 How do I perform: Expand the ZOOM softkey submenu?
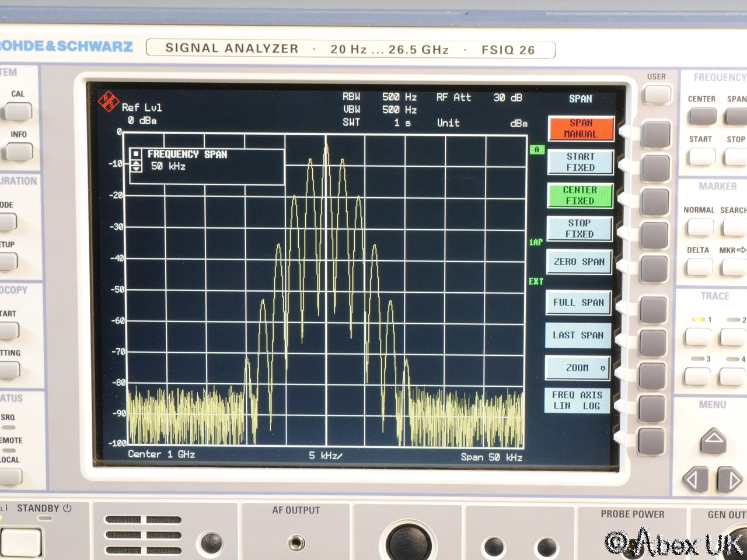click(578, 368)
